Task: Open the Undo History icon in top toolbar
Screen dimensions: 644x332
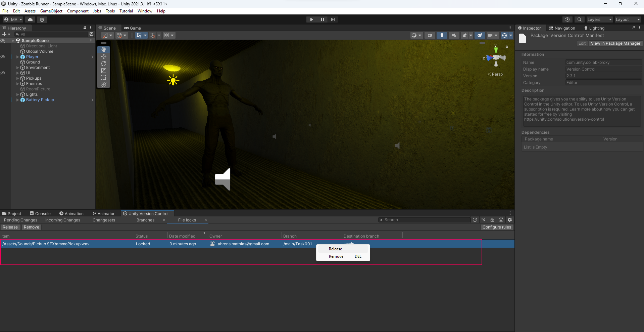Action: [x=567, y=19]
